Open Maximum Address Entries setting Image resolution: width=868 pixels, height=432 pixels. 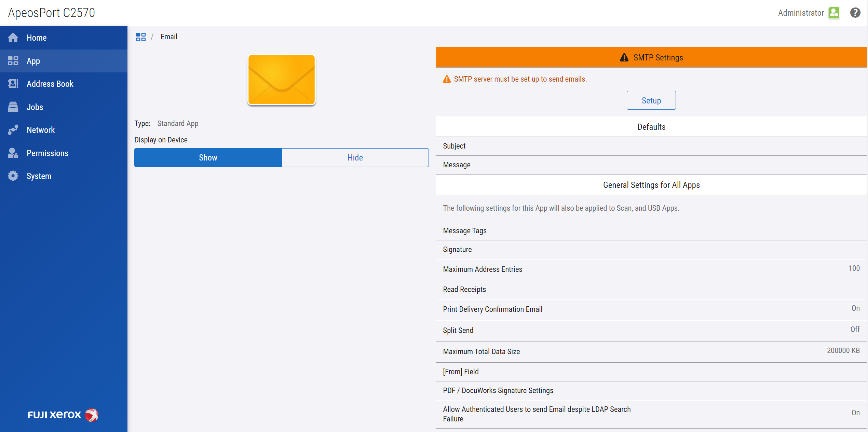pos(651,269)
